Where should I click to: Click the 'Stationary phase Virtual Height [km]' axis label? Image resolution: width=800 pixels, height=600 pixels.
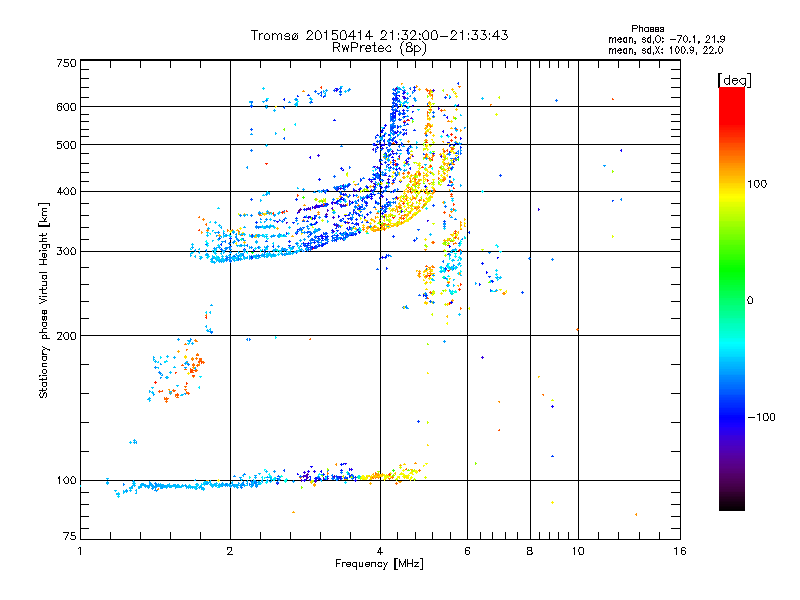44,300
